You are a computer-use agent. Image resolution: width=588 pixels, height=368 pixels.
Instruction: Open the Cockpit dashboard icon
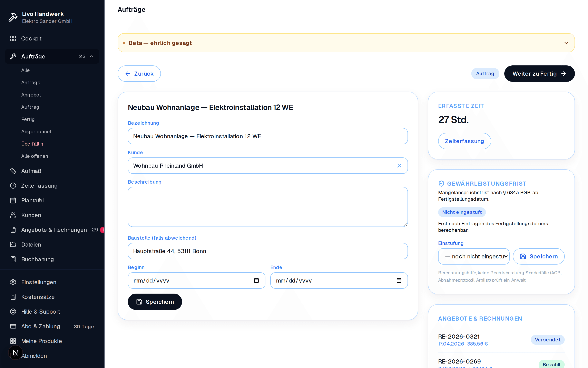(x=13, y=38)
